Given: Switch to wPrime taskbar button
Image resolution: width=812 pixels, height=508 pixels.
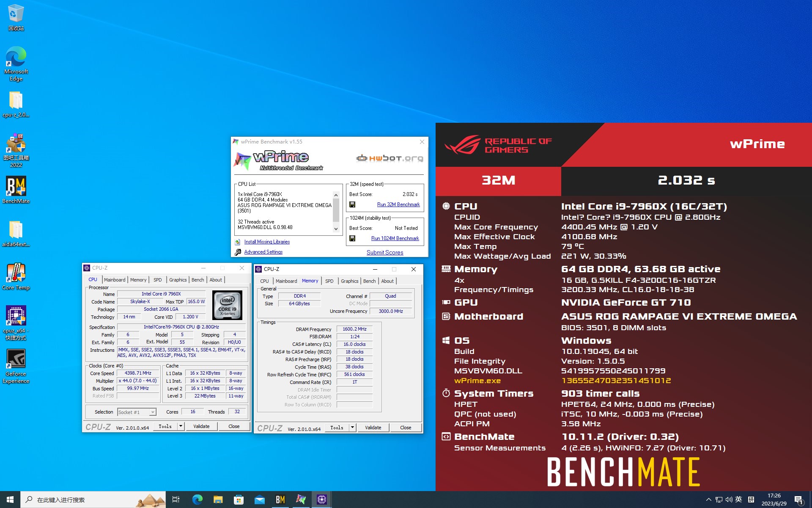Looking at the screenshot, I should pyautogui.click(x=301, y=500).
